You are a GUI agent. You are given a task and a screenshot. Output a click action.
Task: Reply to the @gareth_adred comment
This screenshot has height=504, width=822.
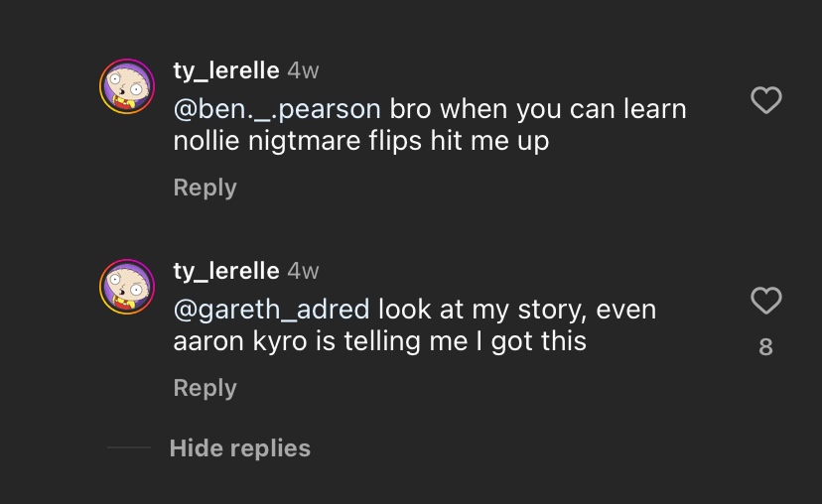(x=205, y=388)
